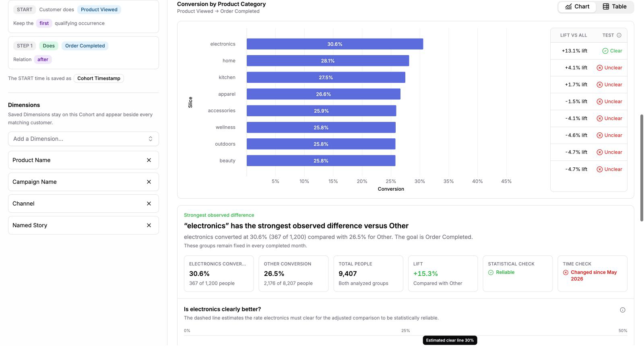Image resolution: width=644 pixels, height=362 pixels.
Task: Remove the Named Story dimension
Action: (149, 225)
